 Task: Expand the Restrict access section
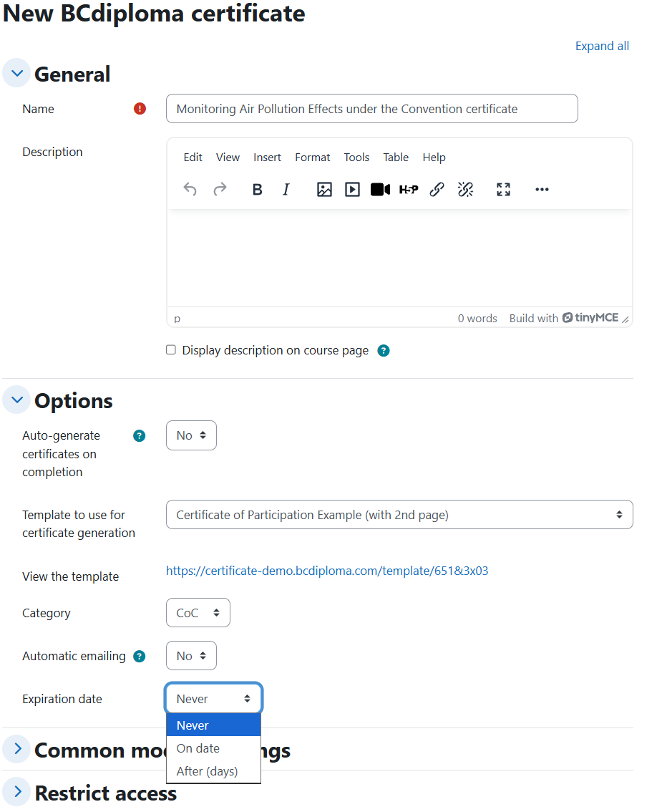pyautogui.click(x=17, y=792)
